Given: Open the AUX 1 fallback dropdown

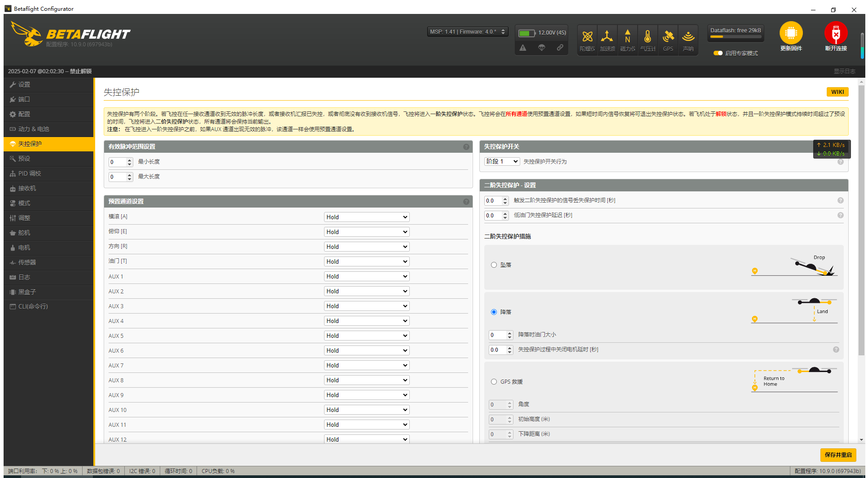Looking at the screenshot, I should click(x=367, y=276).
